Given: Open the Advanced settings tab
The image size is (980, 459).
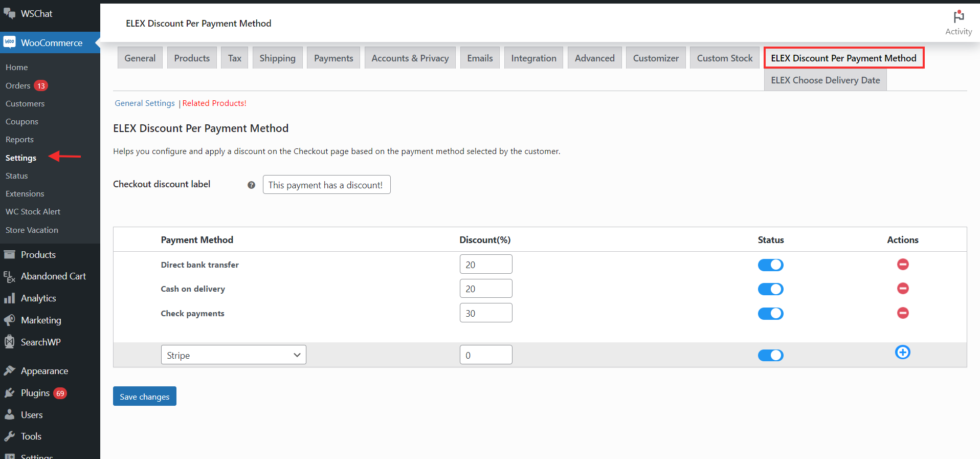Looking at the screenshot, I should [595, 58].
